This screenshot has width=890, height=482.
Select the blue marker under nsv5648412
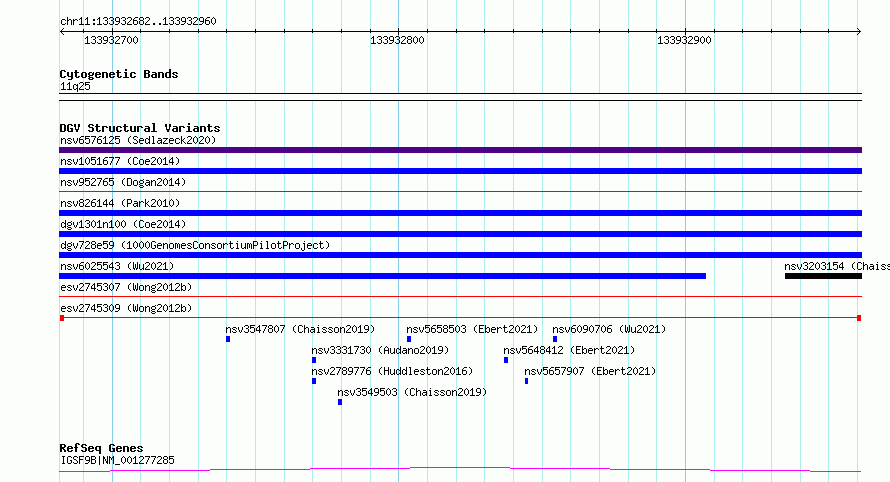point(506,360)
